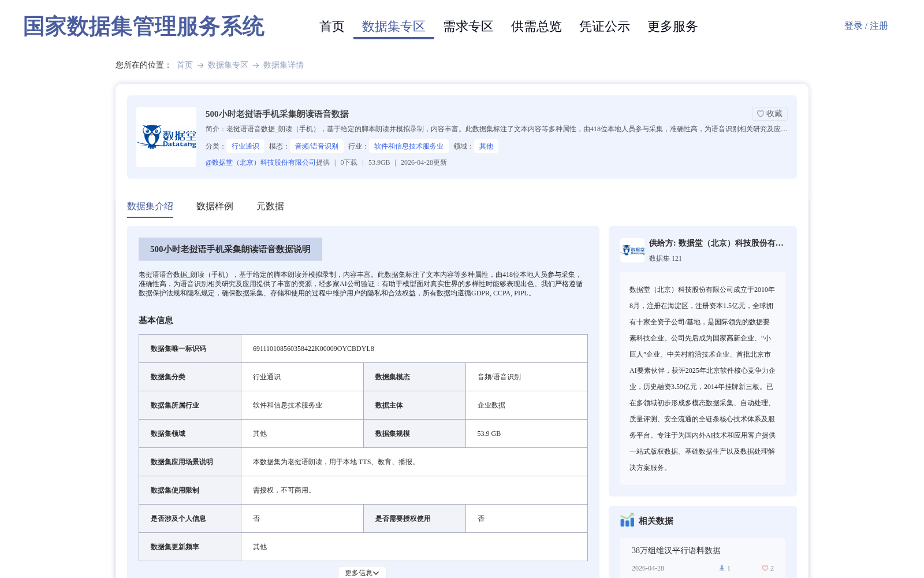Click the 其他 domain tag
Viewport: 924px width, 578px height.
pyautogui.click(x=486, y=146)
